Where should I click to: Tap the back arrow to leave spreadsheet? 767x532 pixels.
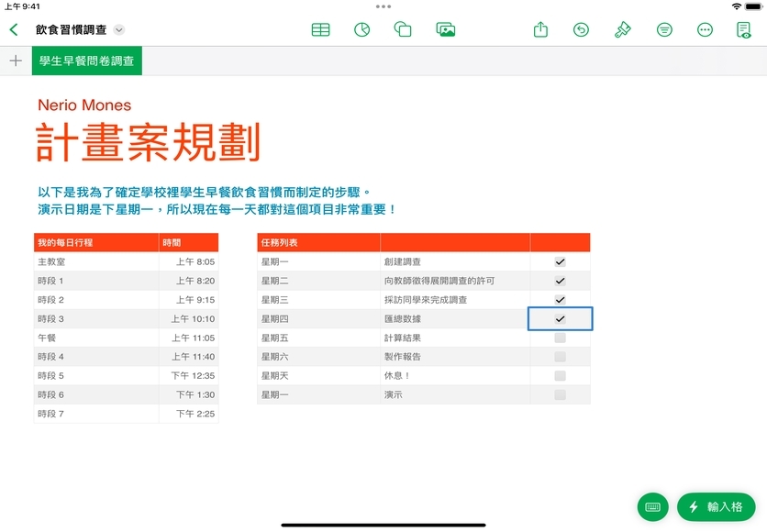pyautogui.click(x=14, y=29)
